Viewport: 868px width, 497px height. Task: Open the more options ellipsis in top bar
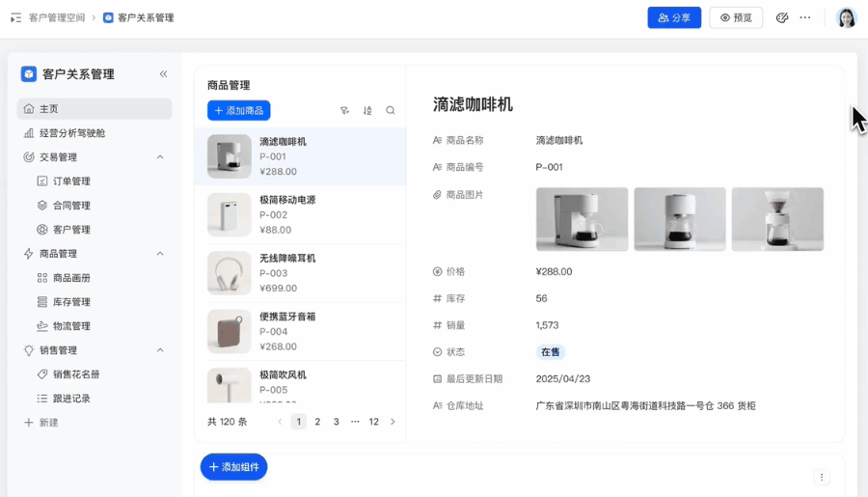point(805,17)
